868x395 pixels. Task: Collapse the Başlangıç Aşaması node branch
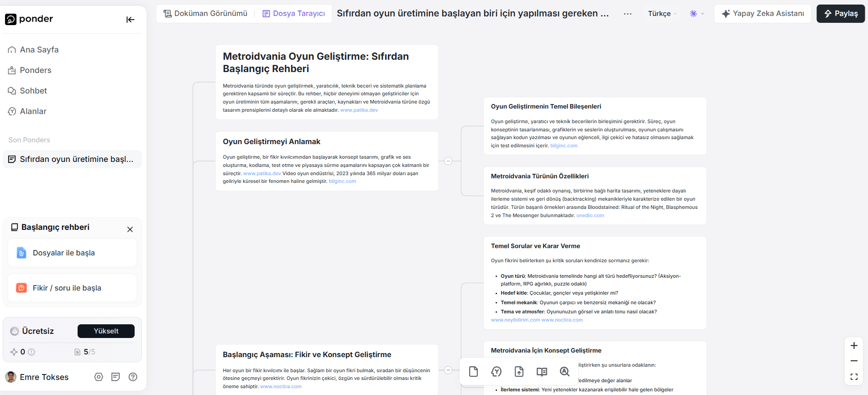click(x=448, y=370)
